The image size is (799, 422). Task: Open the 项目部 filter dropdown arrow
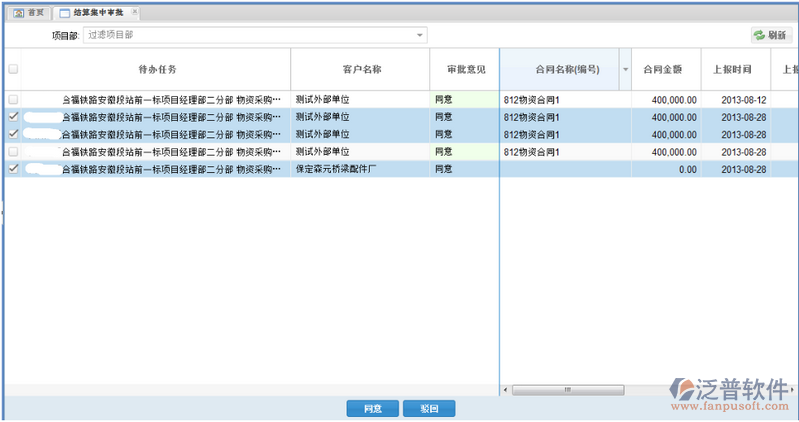point(420,35)
